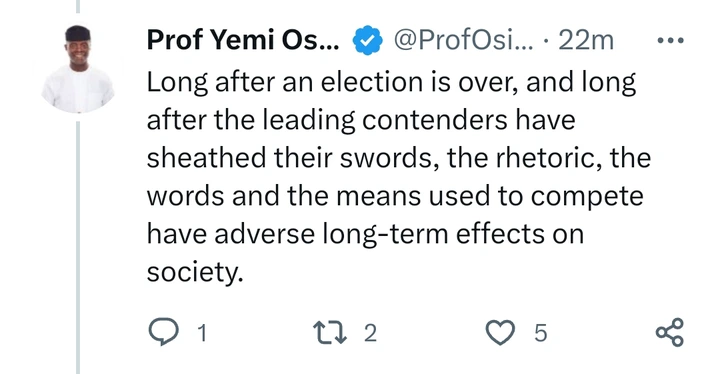Click the phrase 'sheathed their swords'

coord(290,158)
